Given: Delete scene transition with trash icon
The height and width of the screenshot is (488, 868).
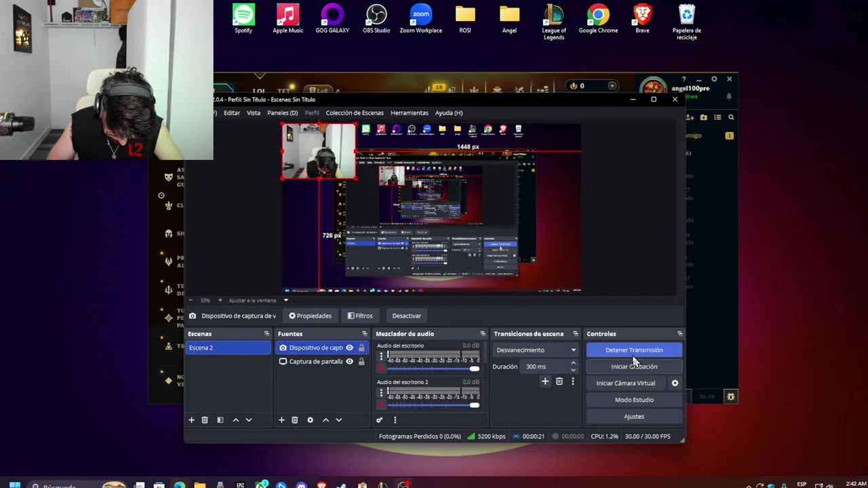Looking at the screenshot, I should [x=559, y=382].
